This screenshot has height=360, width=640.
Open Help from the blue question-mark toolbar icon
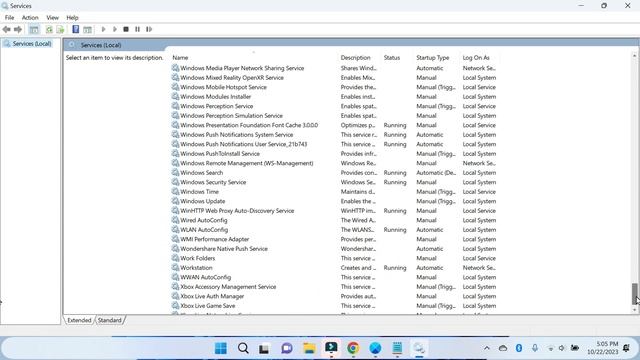coord(76,29)
